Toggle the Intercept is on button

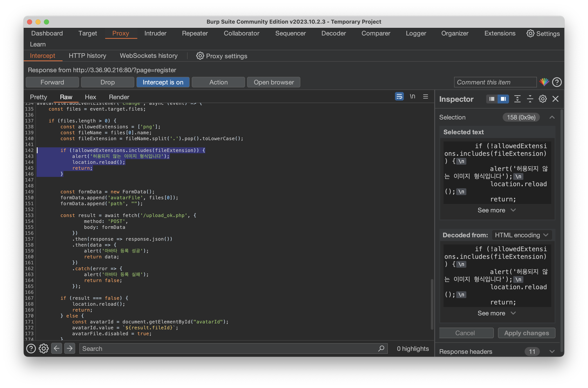(163, 82)
